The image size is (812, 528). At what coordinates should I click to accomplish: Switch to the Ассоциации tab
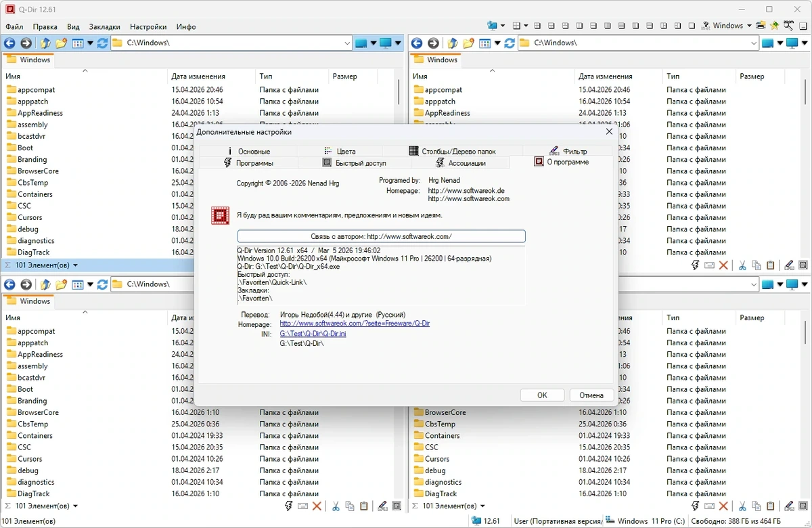coord(460,162)
